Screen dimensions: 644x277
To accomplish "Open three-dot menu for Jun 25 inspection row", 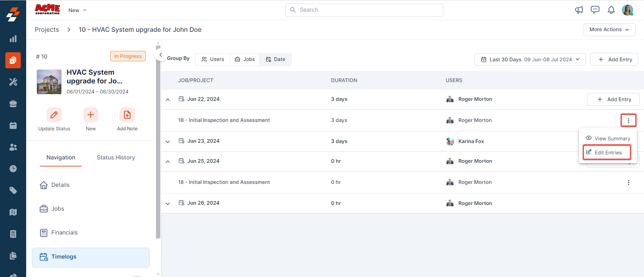I will tap(628, 183).
